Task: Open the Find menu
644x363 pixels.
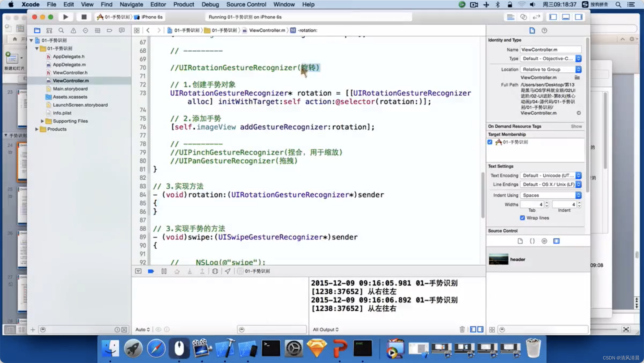Action: click(x=107, y=4)
